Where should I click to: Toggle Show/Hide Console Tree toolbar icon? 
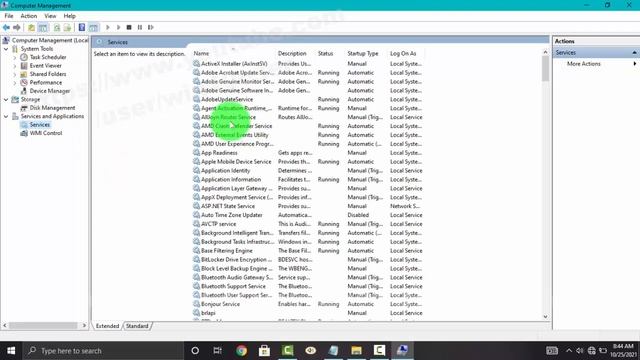click(42, 27)
